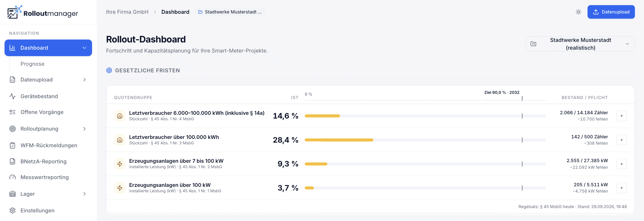Viewport: 644px width, 221px height.
Task: Click the 14,6 % progress bar
Action: [425, 116]
